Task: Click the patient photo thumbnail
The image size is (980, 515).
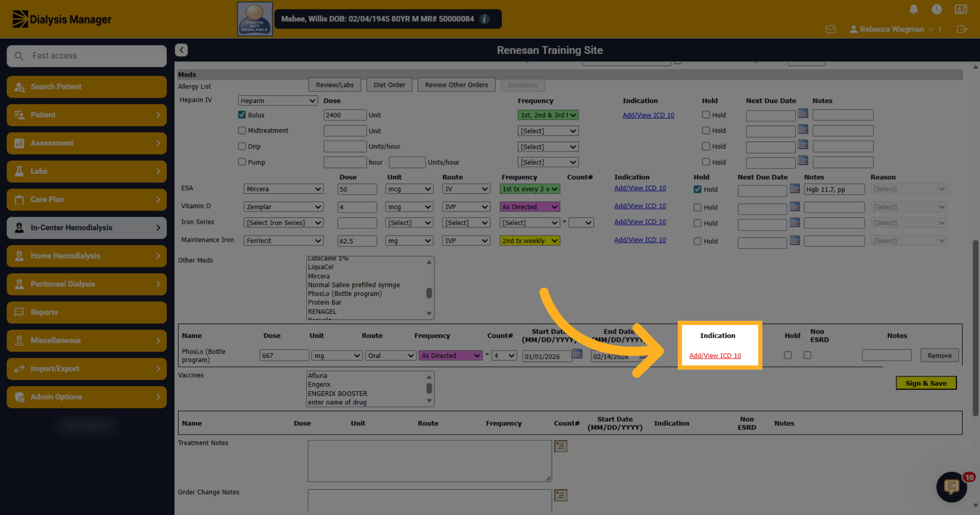Action: point(255,19)
